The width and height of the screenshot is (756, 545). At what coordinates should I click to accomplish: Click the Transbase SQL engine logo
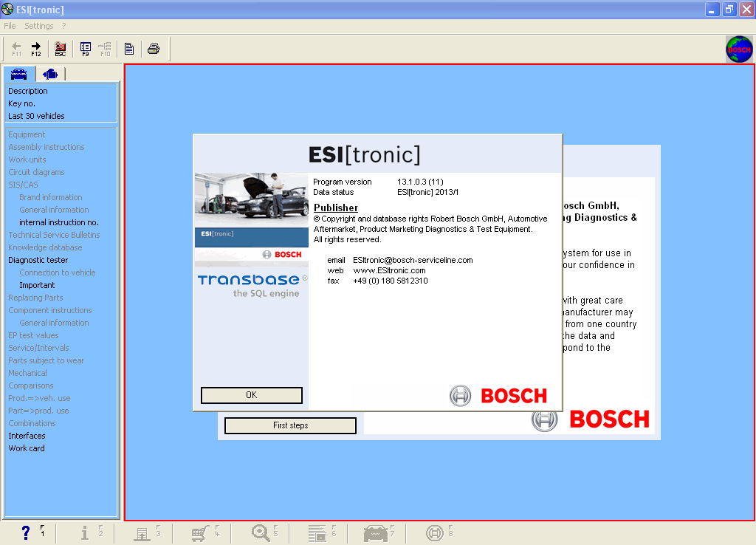pos(252,286)
